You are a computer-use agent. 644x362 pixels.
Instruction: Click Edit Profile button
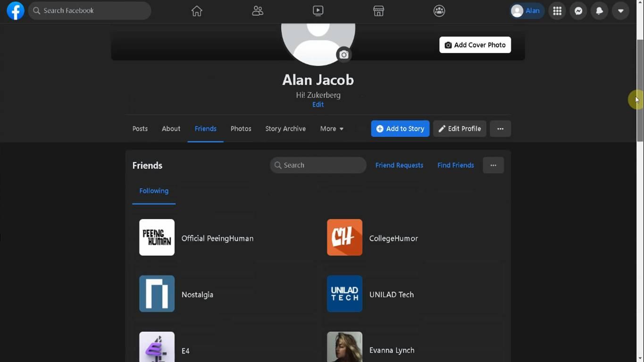coord(460,129)
